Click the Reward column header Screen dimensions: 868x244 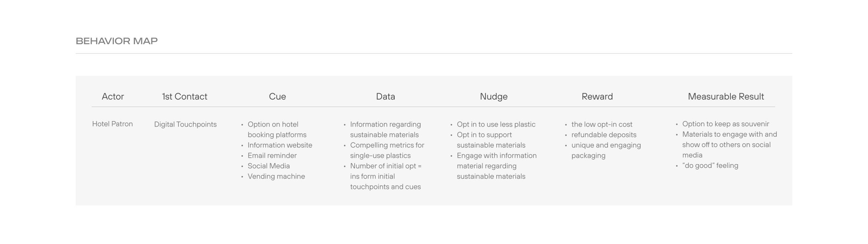click(x=597, y=97)
